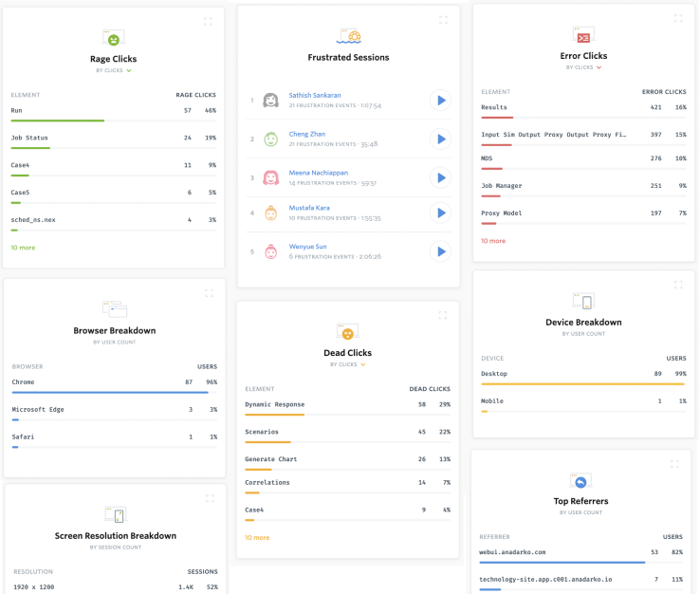Image resolution: width=700 pixels, height=594 pixels.
Task: Expand the Rage Clicks card to fullscreen
Action: pyautogui.click(x=208, y=22)
